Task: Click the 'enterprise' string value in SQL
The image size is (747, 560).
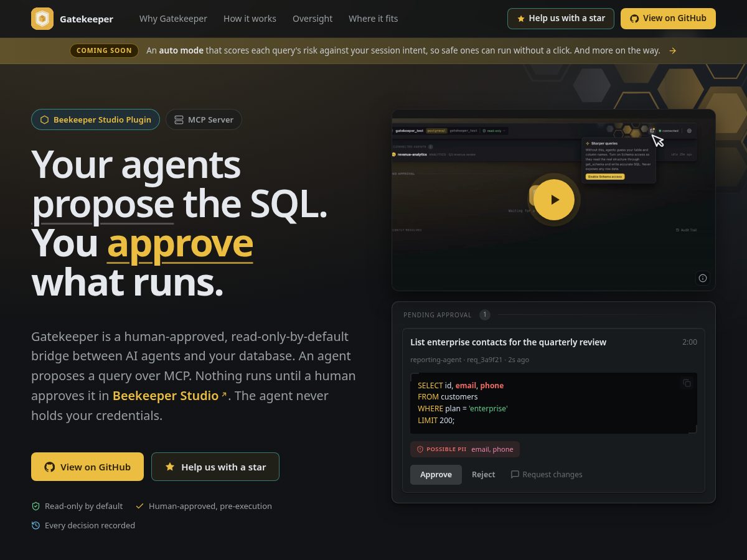Action: pos(489,409)
